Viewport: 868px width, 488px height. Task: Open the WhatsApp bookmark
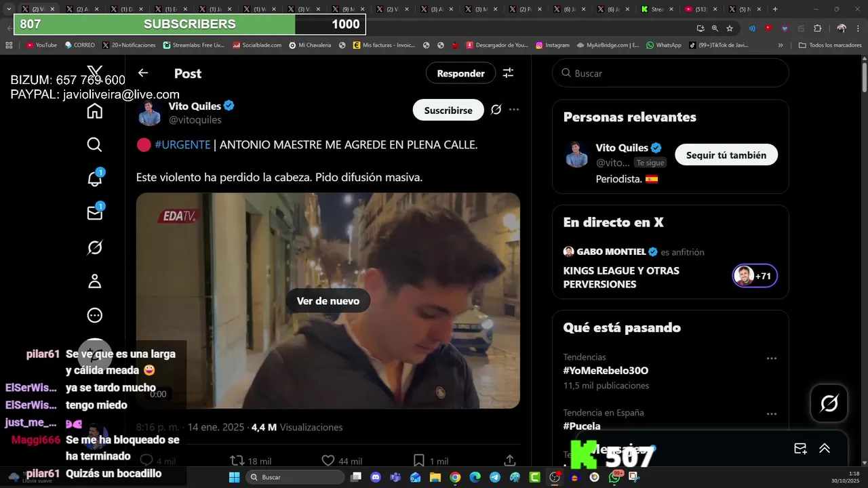664,45
